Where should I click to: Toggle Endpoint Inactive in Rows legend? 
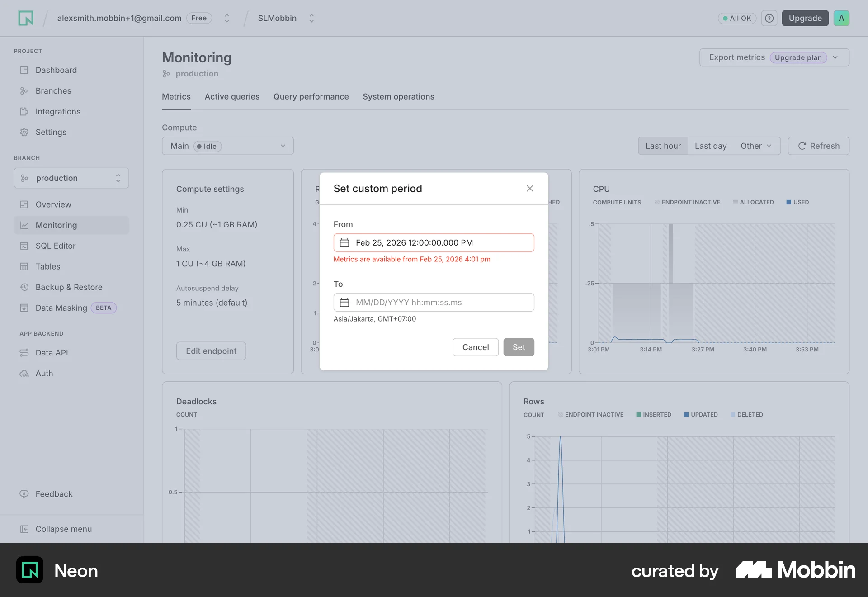[590, 415]
